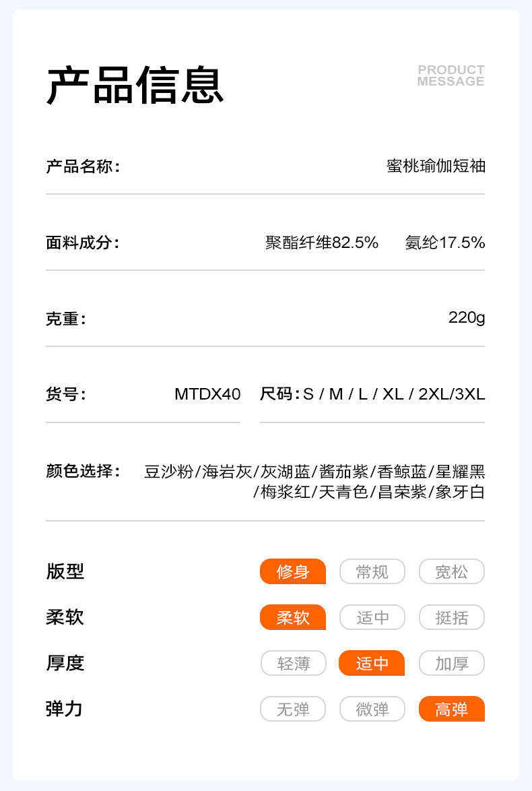
Task: Click the 220g weight value
Action: point(467,317)
